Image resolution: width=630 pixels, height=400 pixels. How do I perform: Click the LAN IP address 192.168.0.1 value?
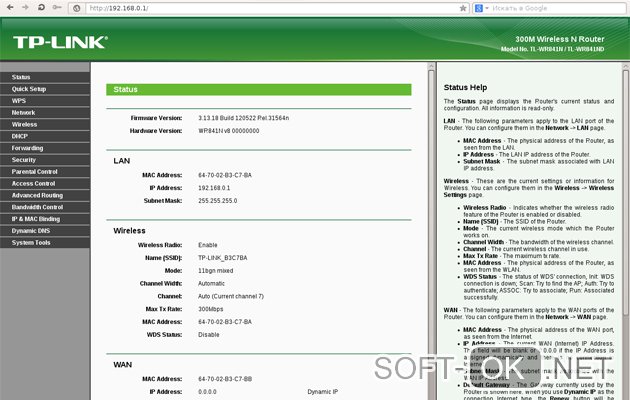(214, 188)
